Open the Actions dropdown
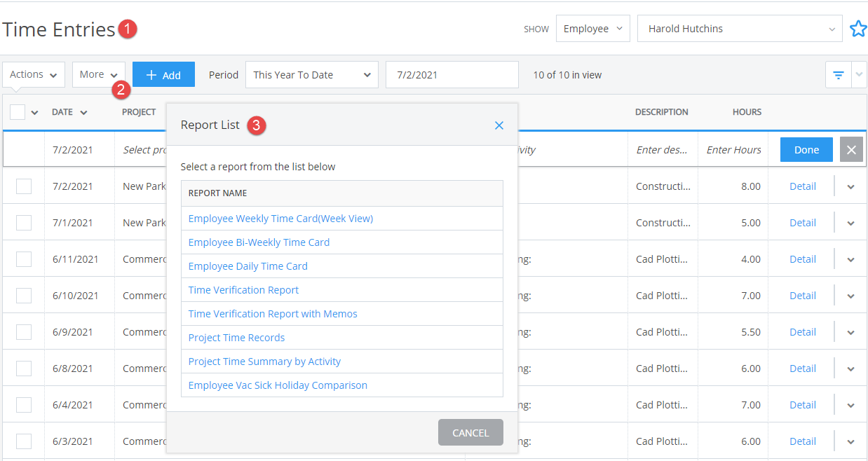 [34, 75]
